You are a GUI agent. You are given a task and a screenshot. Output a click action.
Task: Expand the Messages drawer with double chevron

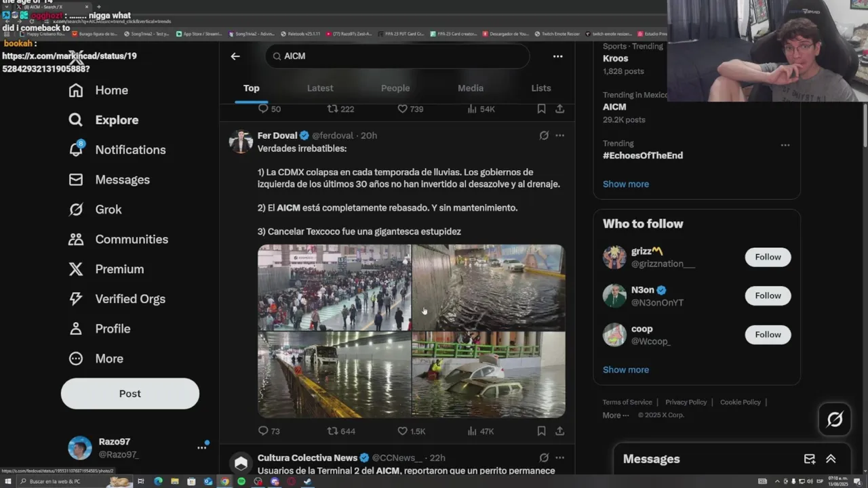click(x=831, y=459)
